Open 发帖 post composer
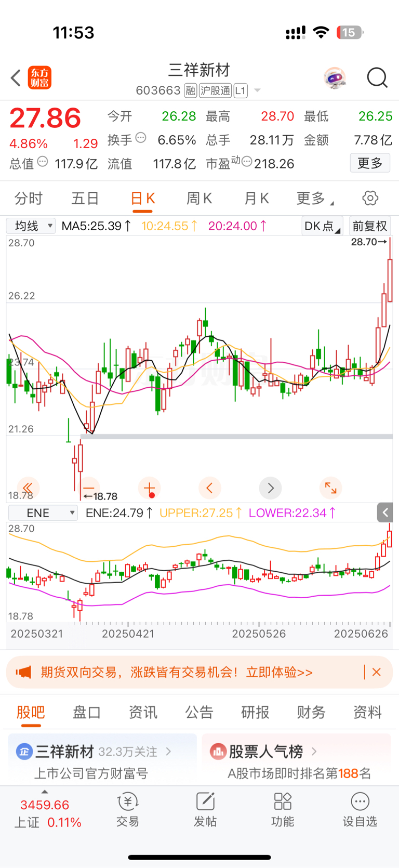This screenshot has height=868, width=399. (205, 809)
